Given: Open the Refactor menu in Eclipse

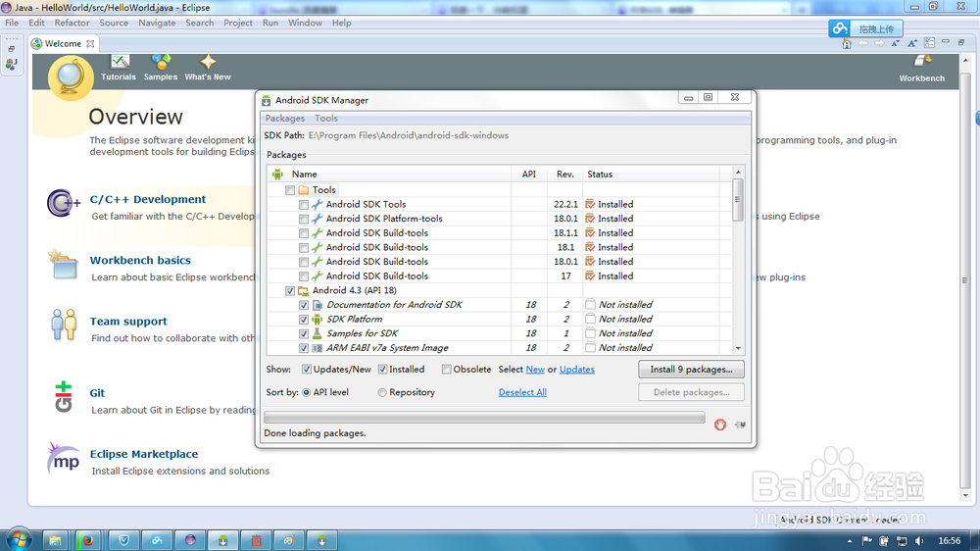Looking at the screenshot, I should coord(72,23).
